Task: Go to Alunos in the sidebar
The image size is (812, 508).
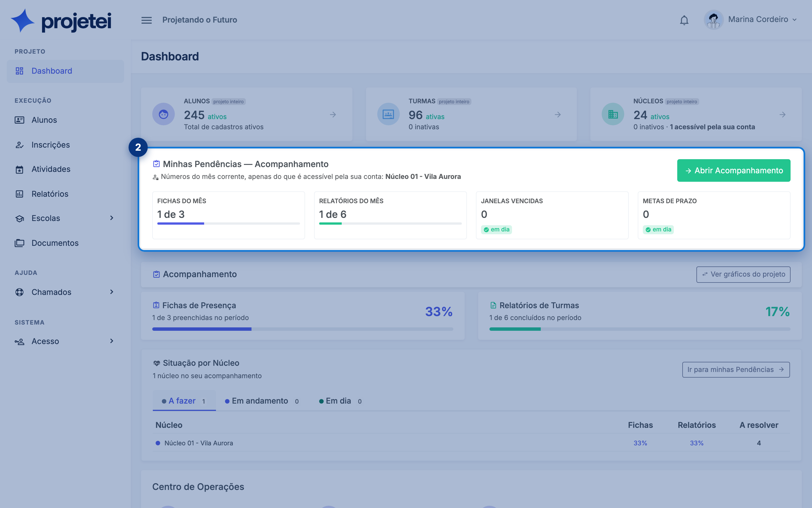Action: tap(65, 120)
